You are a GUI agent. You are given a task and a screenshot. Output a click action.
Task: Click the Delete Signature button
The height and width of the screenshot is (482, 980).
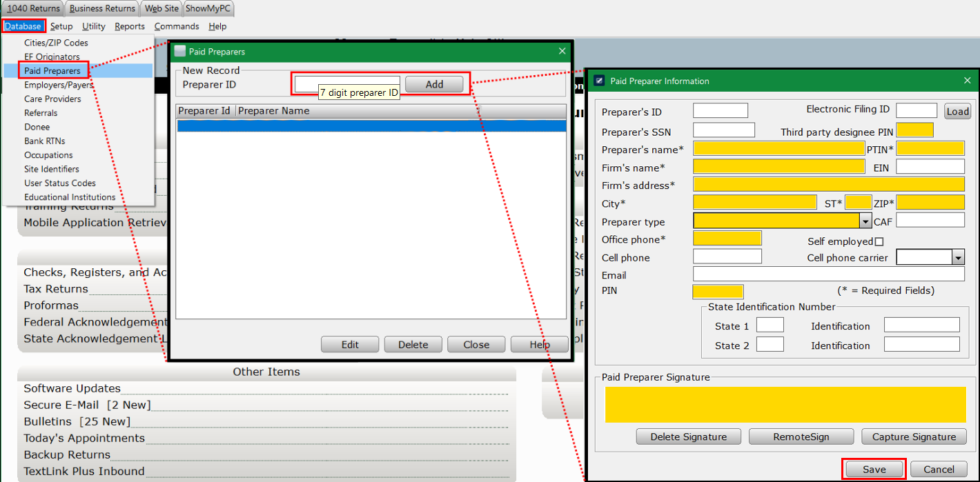point(688,436)
